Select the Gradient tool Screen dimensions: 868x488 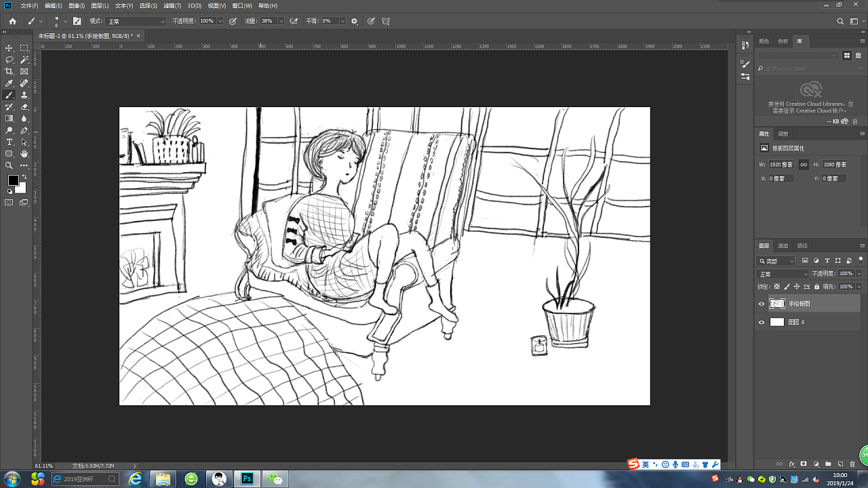pos(9,119)
